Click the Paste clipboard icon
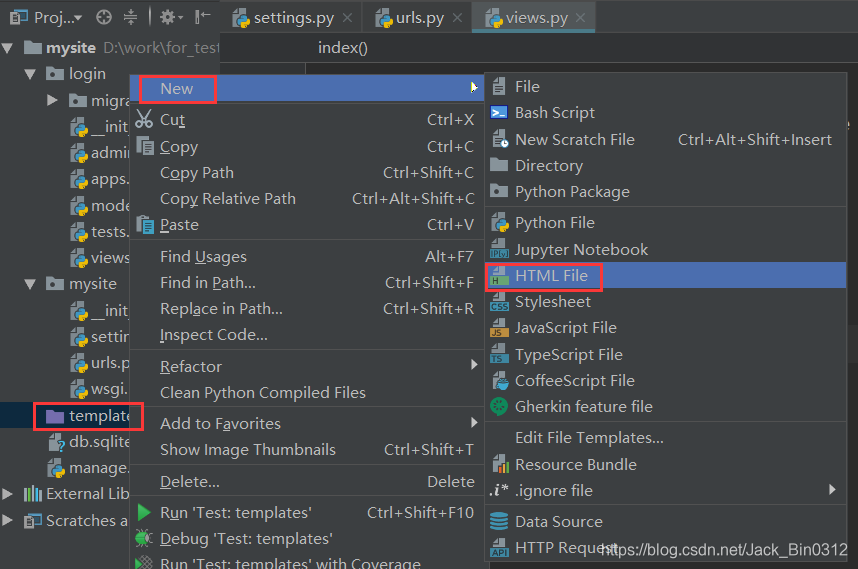 pyautogui.click(x=145, y=224)
